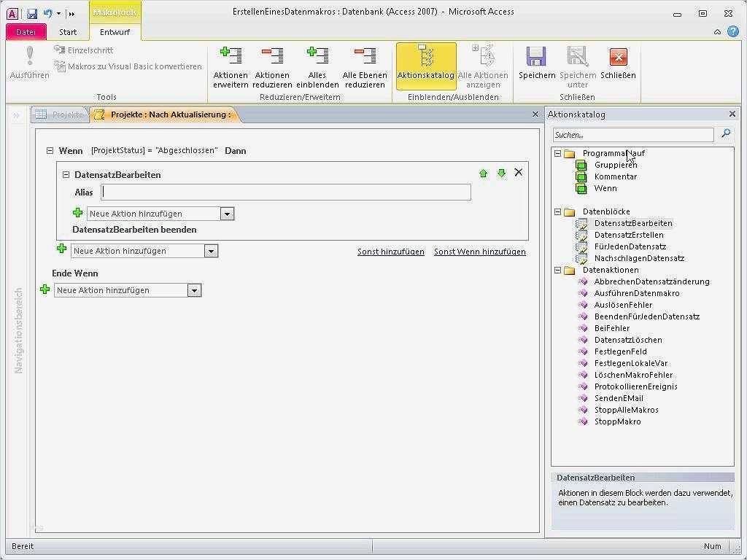This screenshot has height=560, width=747.
Task: Collapse the Wenn block with its minus sign
Action: 49,150
